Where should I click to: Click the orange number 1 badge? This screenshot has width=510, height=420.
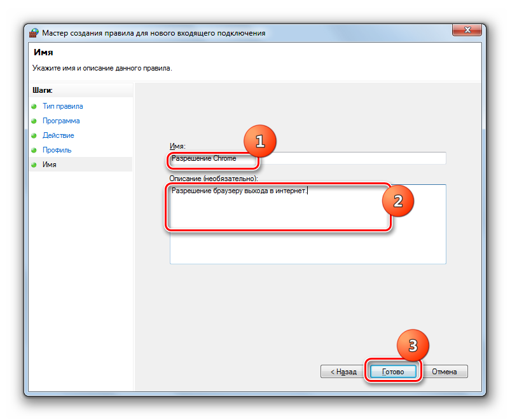pyautogui.click(x=259, y=141)
